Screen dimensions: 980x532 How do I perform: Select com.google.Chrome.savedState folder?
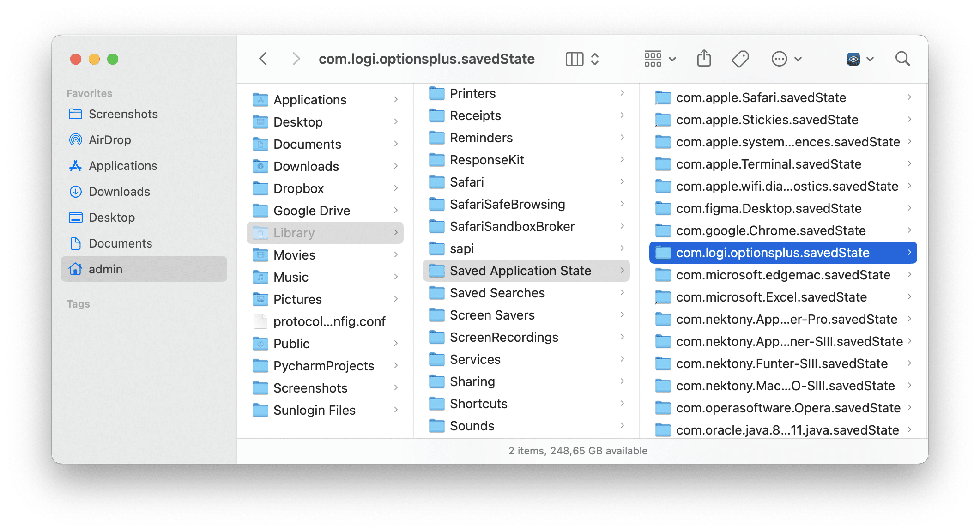[x=783, y=230]
